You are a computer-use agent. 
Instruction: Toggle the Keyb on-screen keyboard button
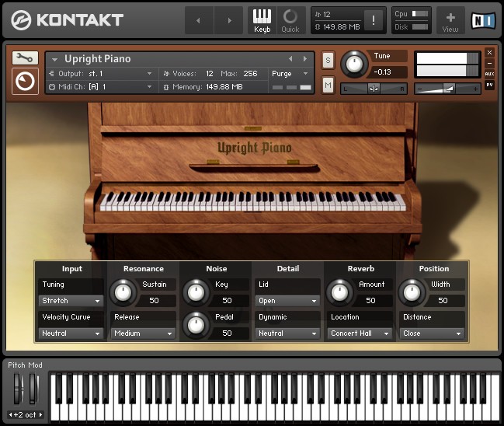(262, 20)
